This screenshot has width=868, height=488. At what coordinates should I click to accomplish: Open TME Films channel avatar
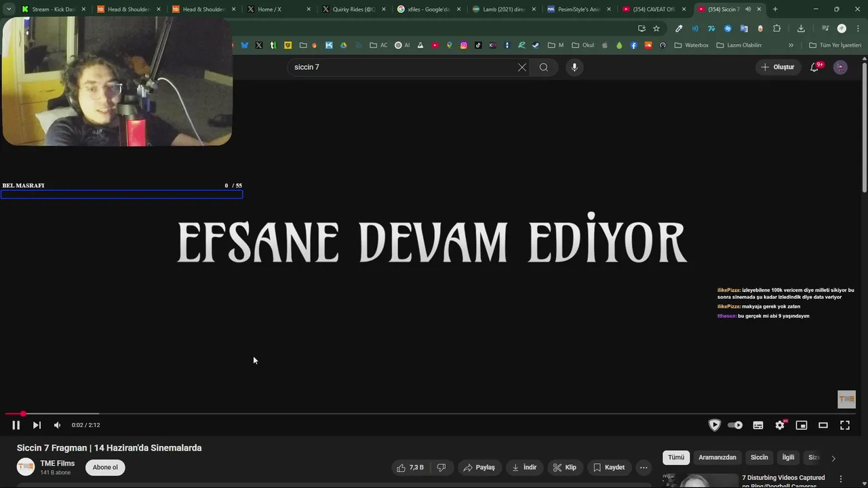(x=26, y=467)
